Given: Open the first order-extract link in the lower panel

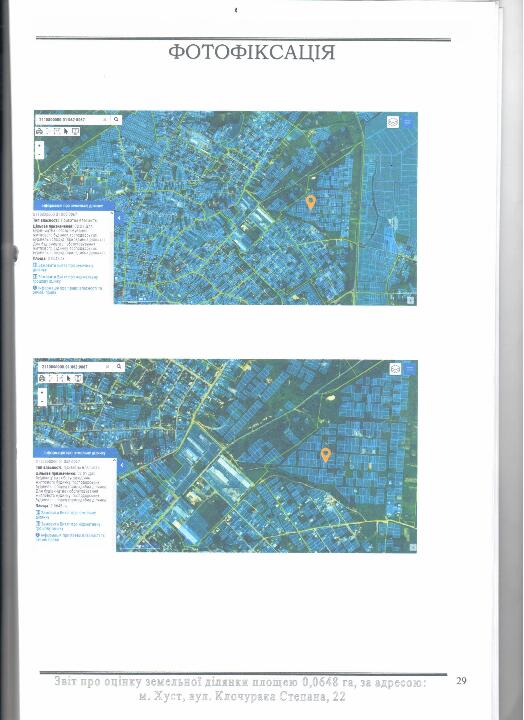Looking at the screenshot, I should pyautogui.click(x=66, y=514).
